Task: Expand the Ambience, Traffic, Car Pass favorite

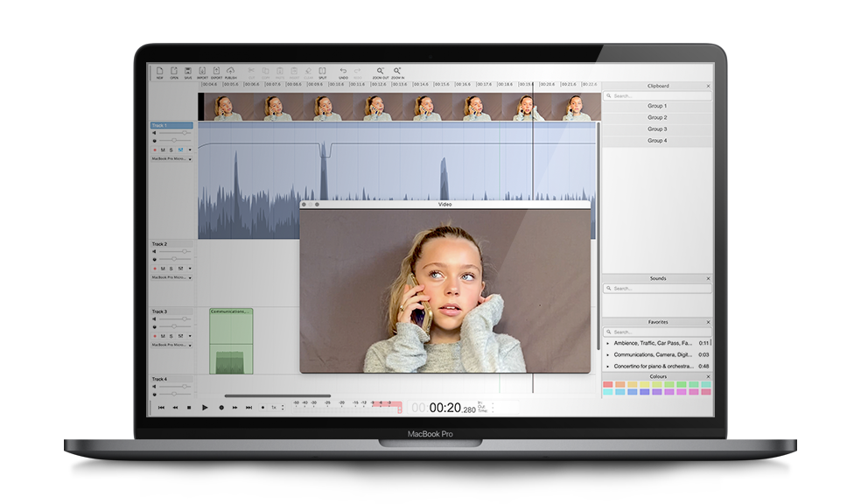Action: point(607,343)
